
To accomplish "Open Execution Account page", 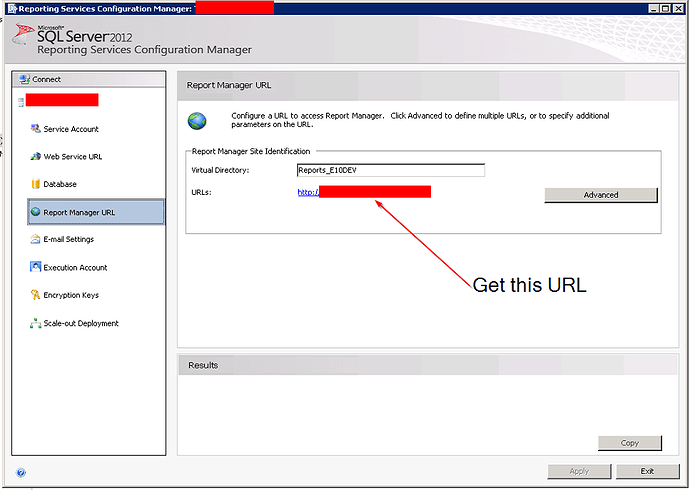I will (x=75, y=267).
